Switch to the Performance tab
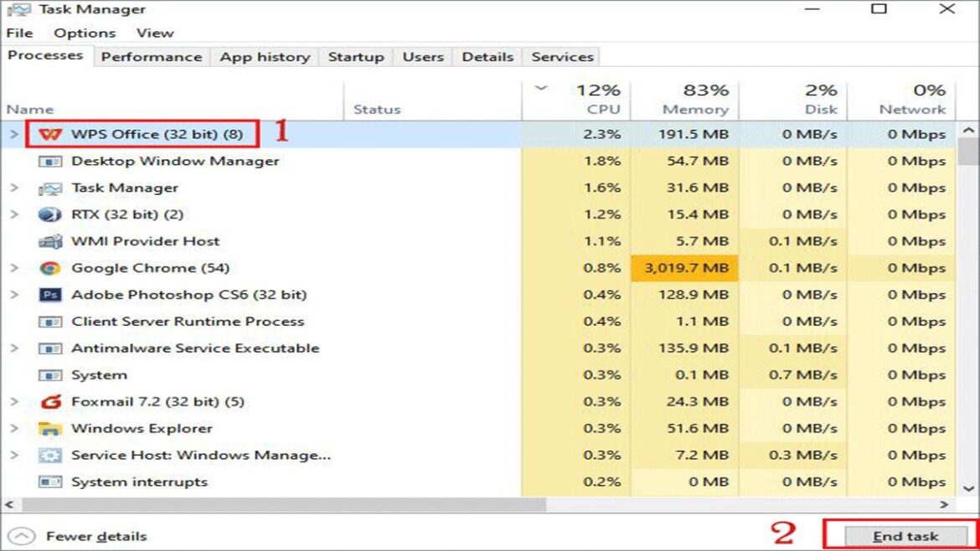 coord(152,56)
